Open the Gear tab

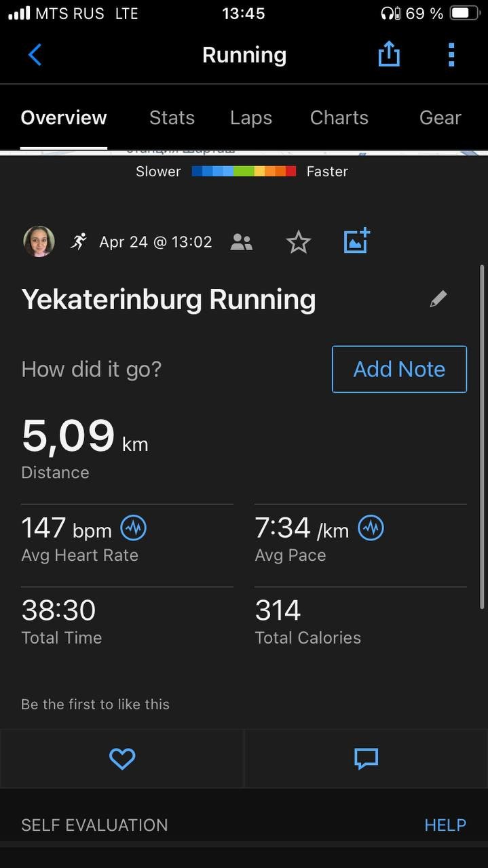click(440, 118)
